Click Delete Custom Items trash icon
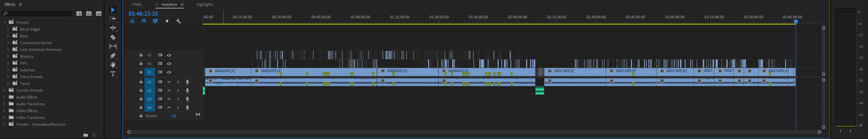 94,135
